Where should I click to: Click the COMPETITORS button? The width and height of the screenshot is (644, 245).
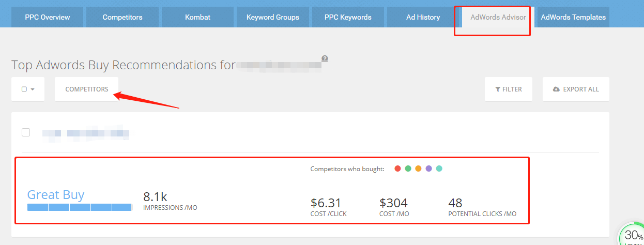click(x=87, y=89)
